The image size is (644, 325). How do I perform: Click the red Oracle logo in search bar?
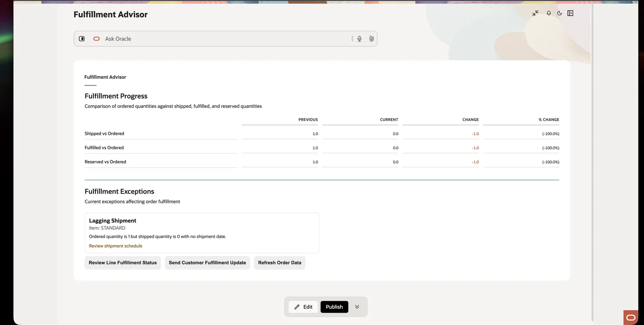coord(97,39)
